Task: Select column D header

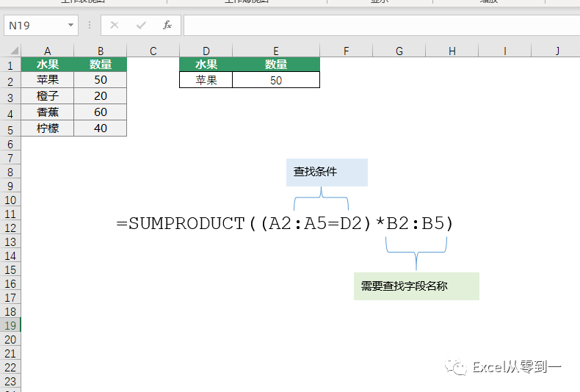Action: pos(206,51)
